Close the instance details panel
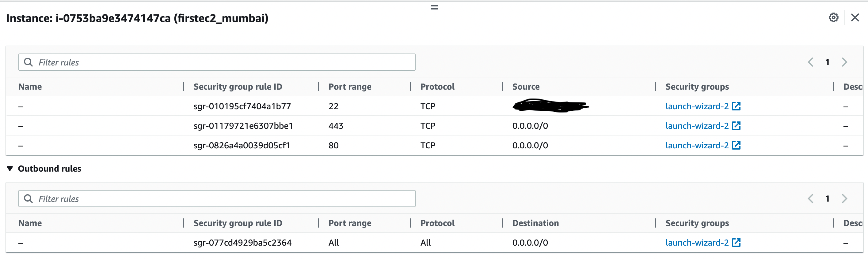The width and height of the screenshot is (868, 260). click(x=855, y=17)
